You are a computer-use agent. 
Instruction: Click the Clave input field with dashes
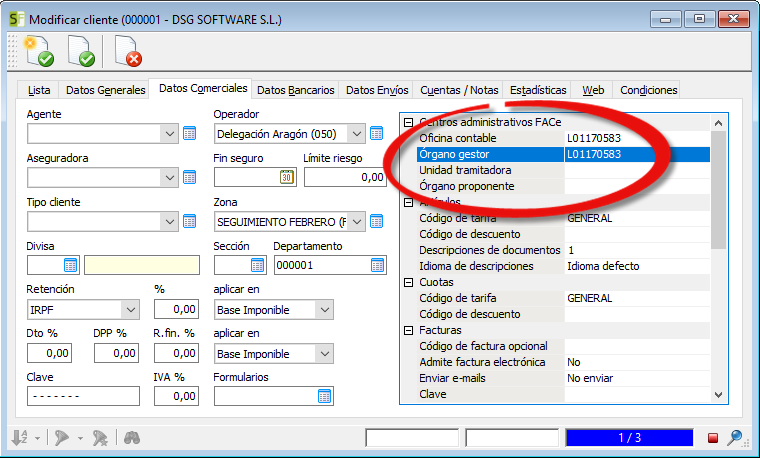83,396
